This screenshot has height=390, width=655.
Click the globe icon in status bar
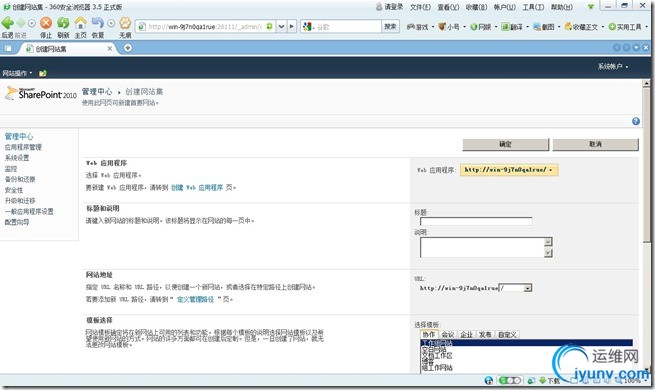tap(489, 380)
